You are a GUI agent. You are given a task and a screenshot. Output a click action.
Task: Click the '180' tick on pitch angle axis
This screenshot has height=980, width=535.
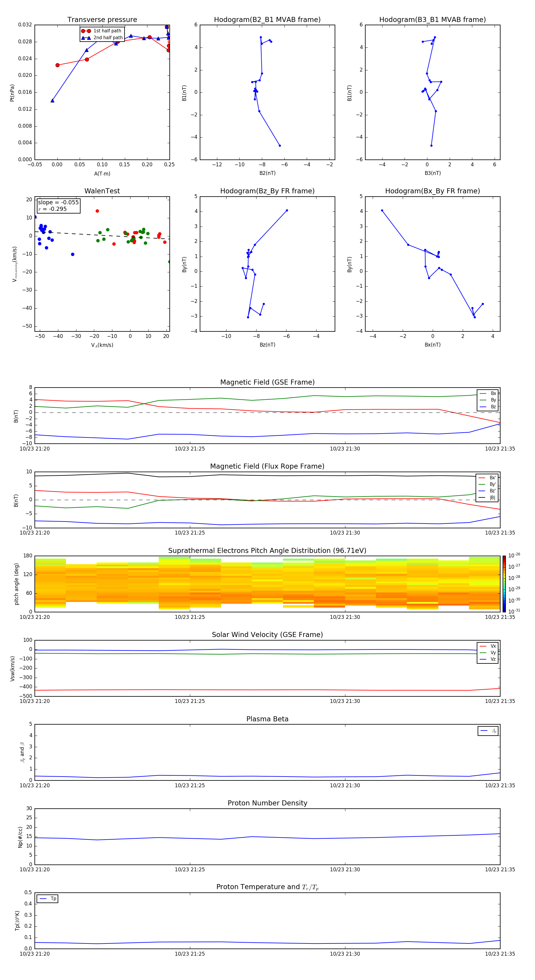click(x=28, y=556)
